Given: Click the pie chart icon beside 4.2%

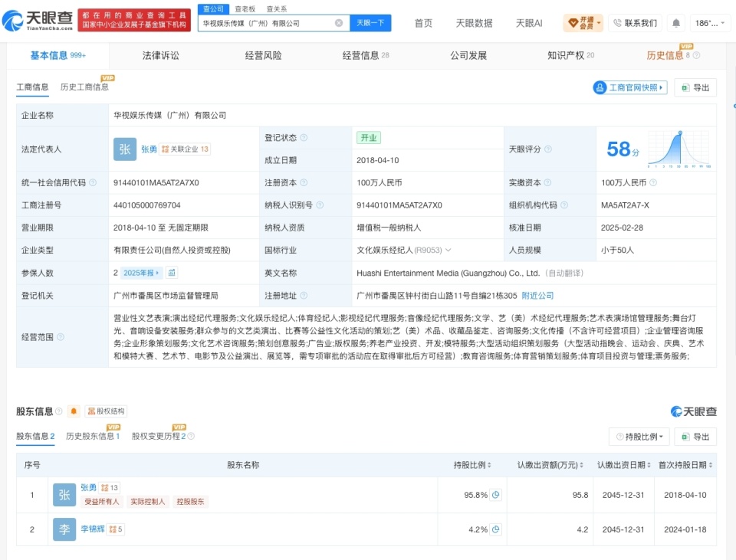Looking at the screenshot, I should pyautogui.click(x=496, y=529).
